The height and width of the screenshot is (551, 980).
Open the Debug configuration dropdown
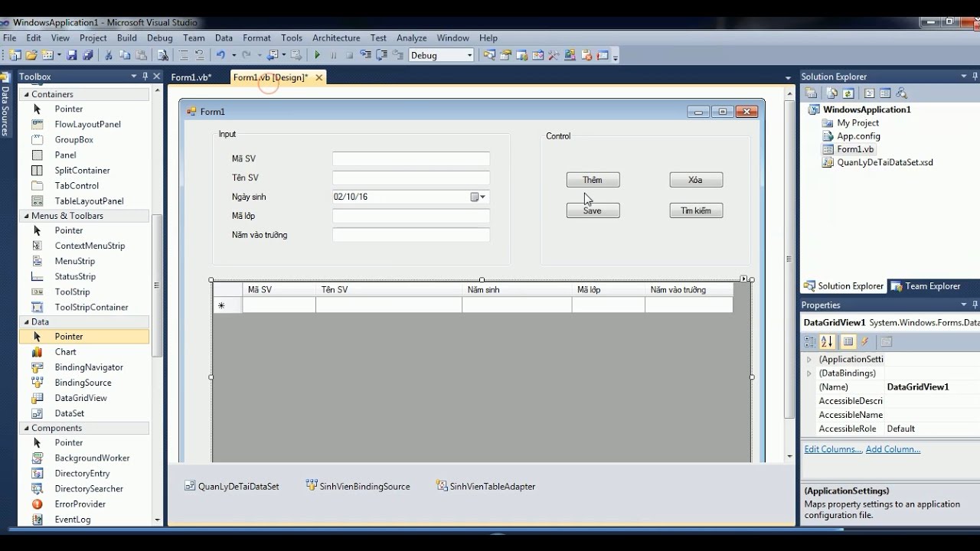[x=469, y=55]
